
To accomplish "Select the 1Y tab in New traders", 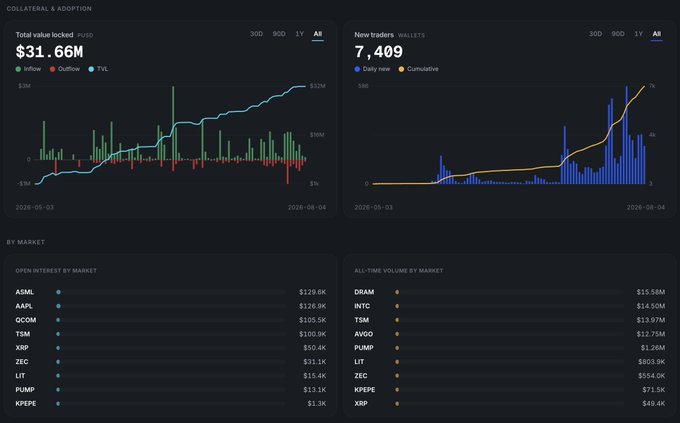I will point(638,34).
